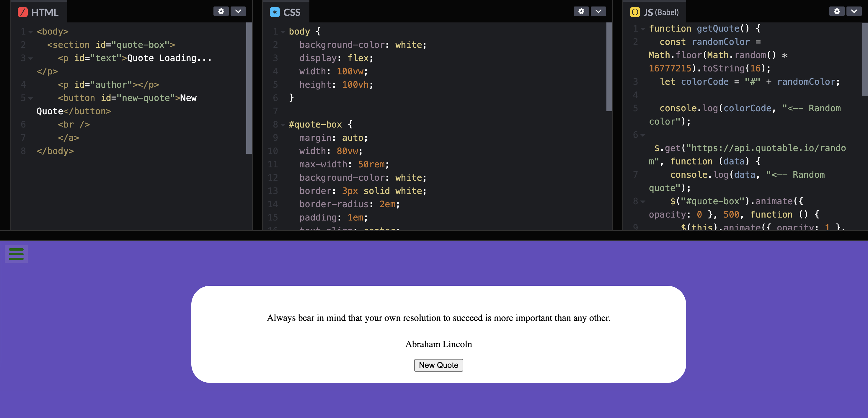This screenshot has height=418, width=868.
Task: Collapse the #quote-box CSS rule fold arrow
Action: tap(283, 125)
